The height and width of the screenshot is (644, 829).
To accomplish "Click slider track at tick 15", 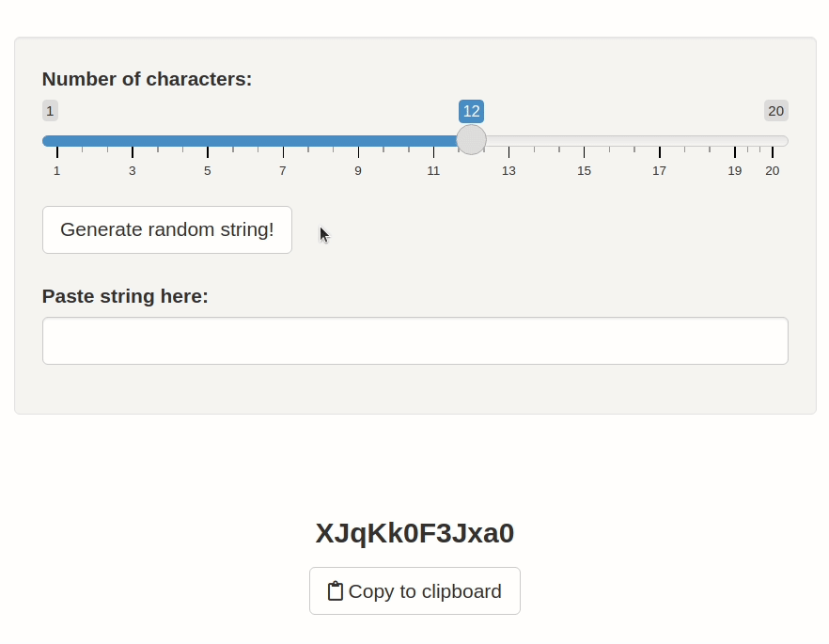I will pyautogui.click(x=584, y=141).
